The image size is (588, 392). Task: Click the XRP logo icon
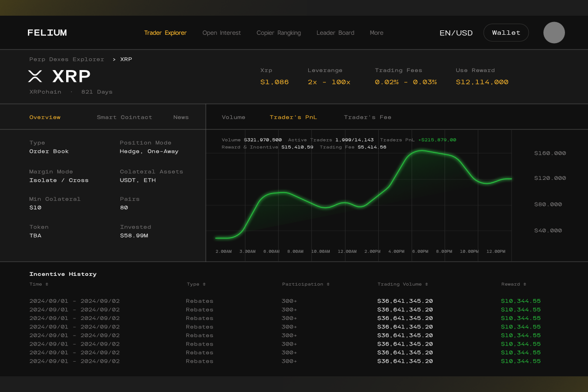(x=35, y=76)
